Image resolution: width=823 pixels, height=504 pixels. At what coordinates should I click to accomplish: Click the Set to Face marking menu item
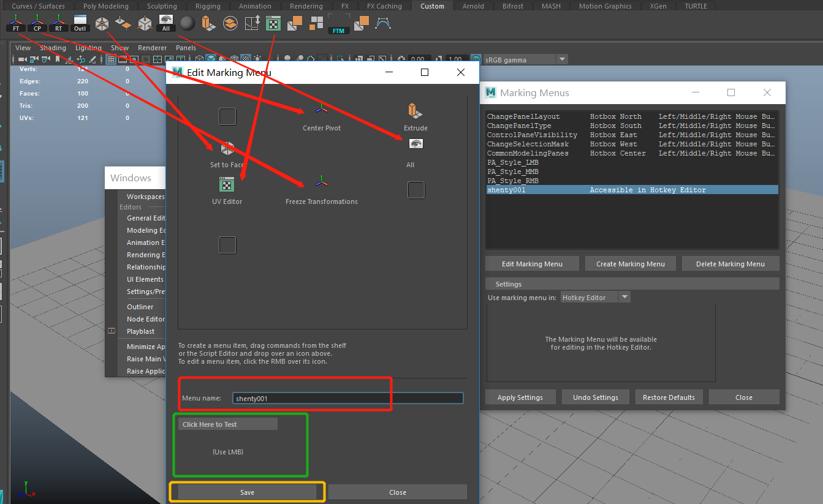tap(227, 154)
